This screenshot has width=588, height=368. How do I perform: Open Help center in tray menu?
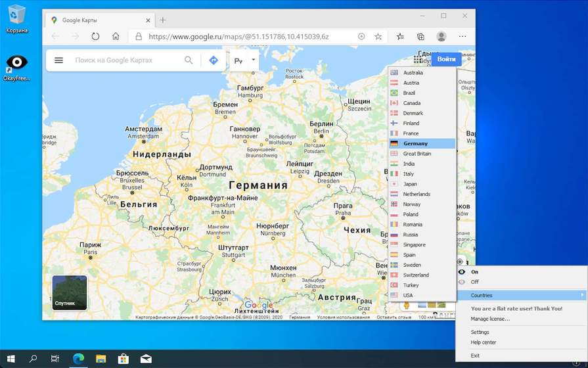click(484, 342)
